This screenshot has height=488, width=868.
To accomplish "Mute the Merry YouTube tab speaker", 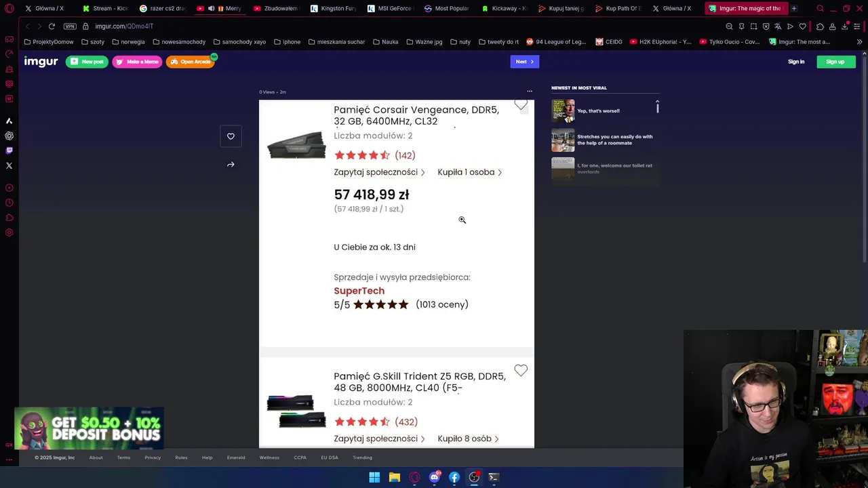I will pos(211,8).
